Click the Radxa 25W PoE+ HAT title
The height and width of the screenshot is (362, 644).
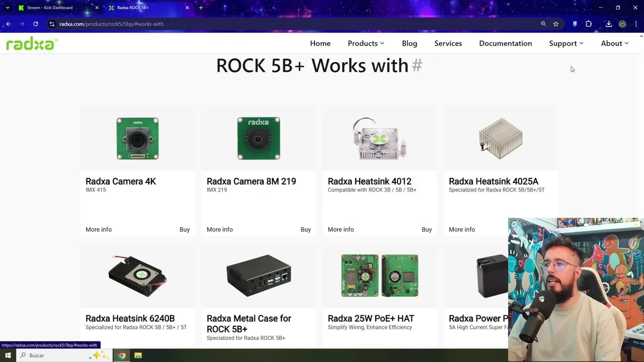tap(371, 318)
